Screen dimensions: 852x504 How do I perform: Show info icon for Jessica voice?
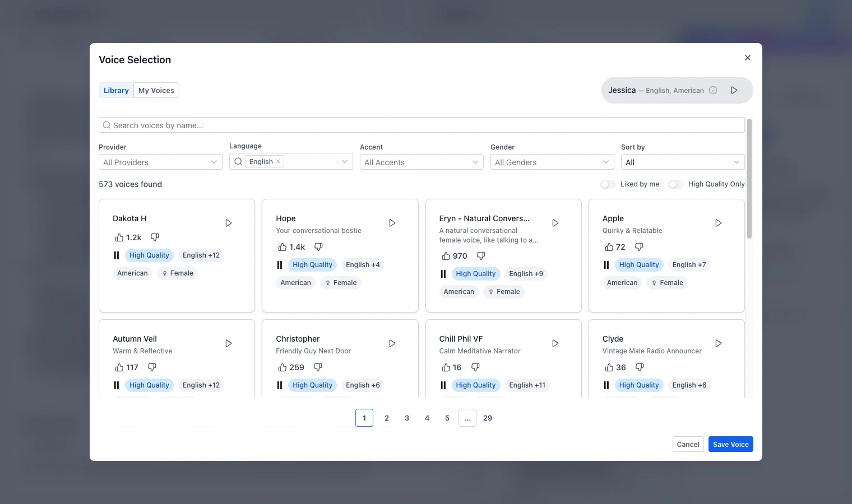pos(713,90)
